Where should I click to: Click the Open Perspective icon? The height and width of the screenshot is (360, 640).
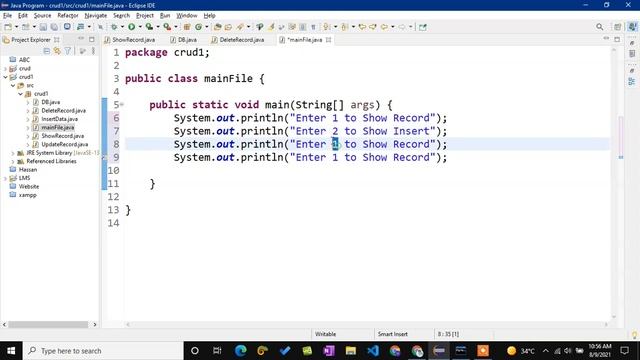tap(618, 27)
